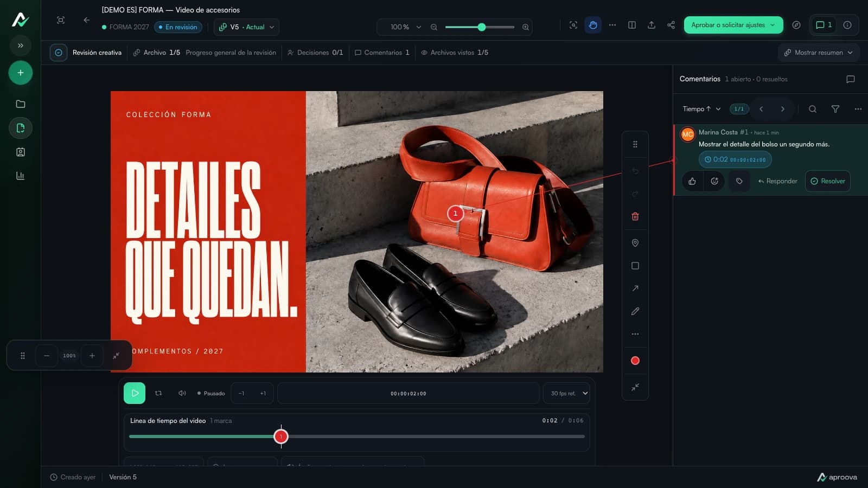Click the upload/export icon in the top toolbar
868x488 pixels.
652,25
